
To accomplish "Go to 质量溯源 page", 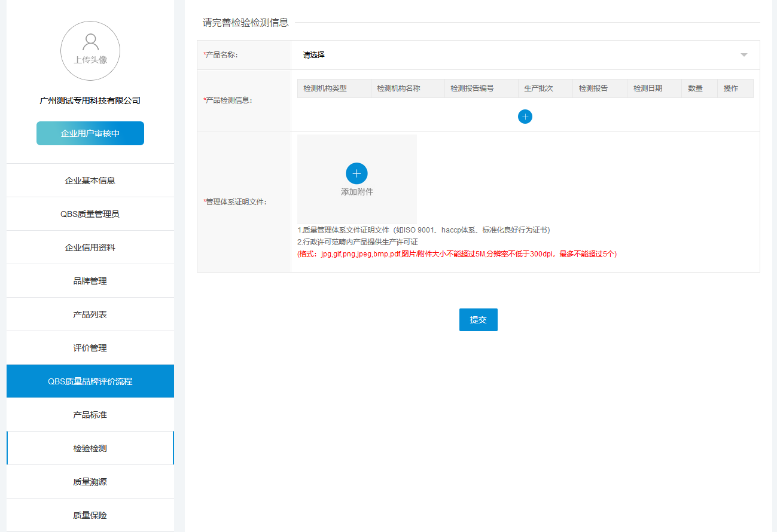I will point(90,482).
